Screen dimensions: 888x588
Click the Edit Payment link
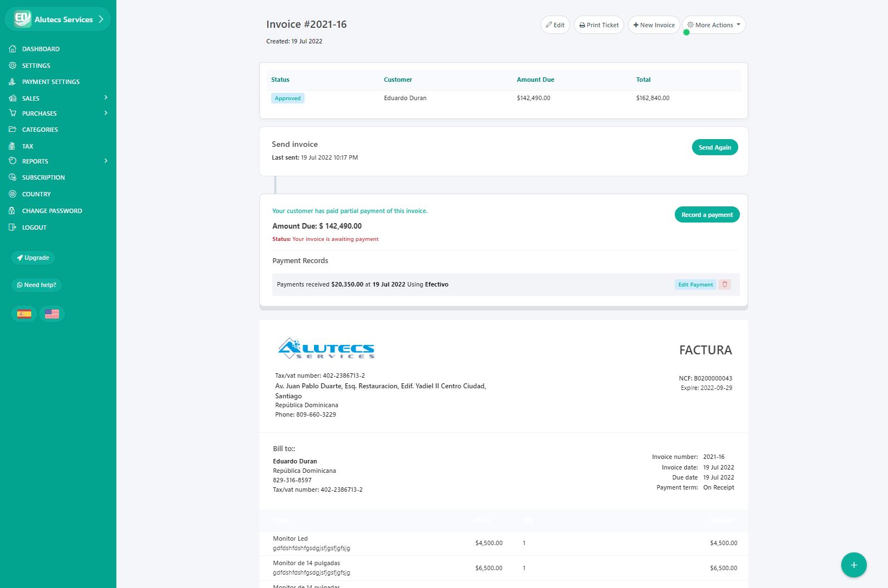click(x=695, y=284)
